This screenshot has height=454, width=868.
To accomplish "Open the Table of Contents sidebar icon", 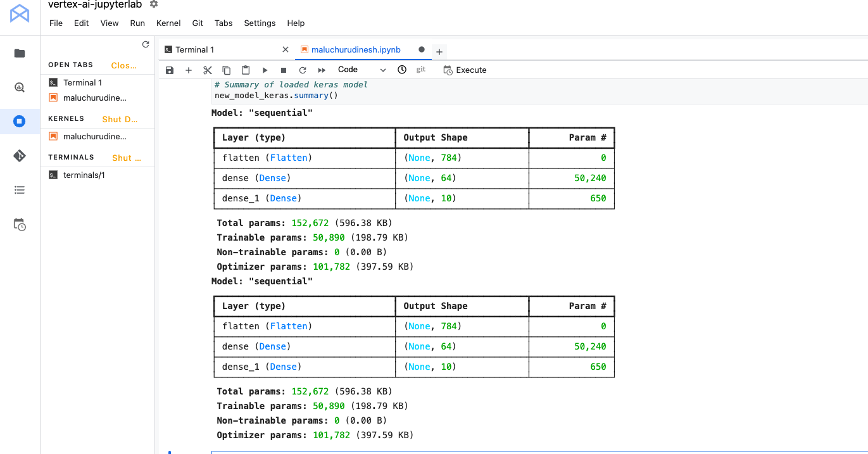I will click(20, 190).
